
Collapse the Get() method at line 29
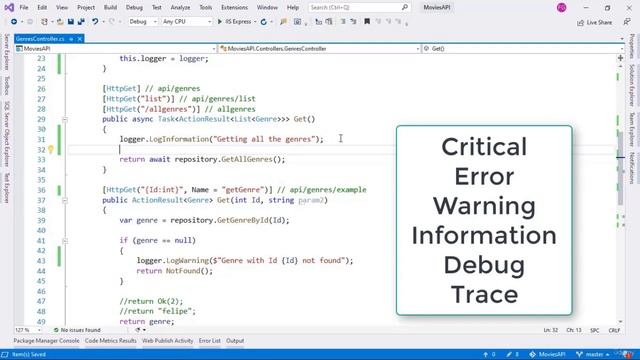(64, 119)
